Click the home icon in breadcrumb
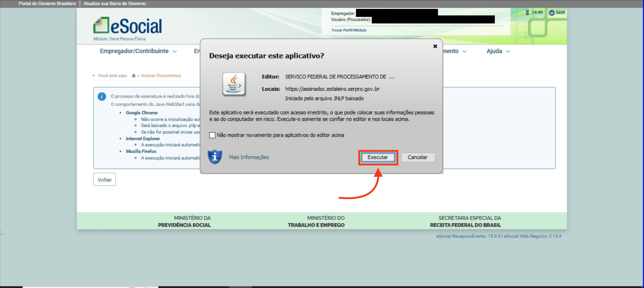Image resolution: width=644 pixels, height=288 pixels. click(x=134, y=76)
